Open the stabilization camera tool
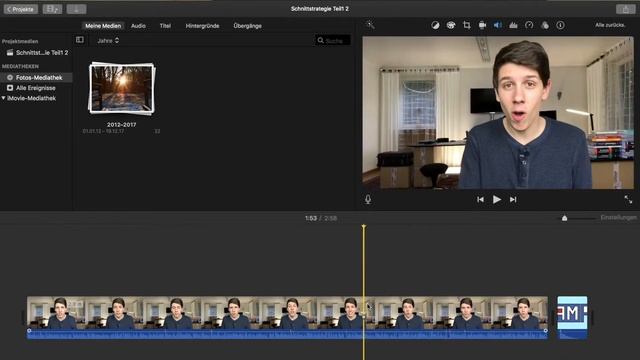 pos(482,25)
